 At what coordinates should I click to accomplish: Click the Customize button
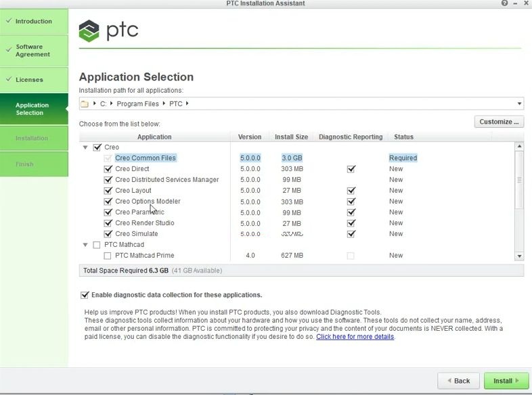499,122
